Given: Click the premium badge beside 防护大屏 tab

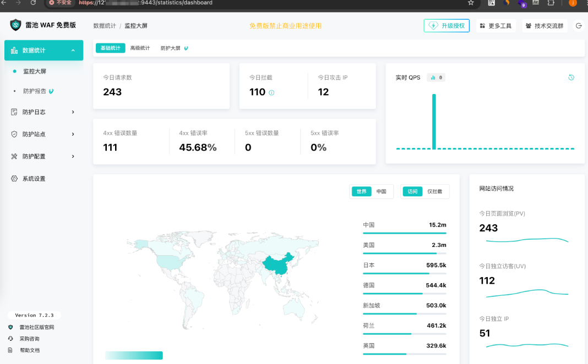Looking at the screenshot, I should pos(186,48).
